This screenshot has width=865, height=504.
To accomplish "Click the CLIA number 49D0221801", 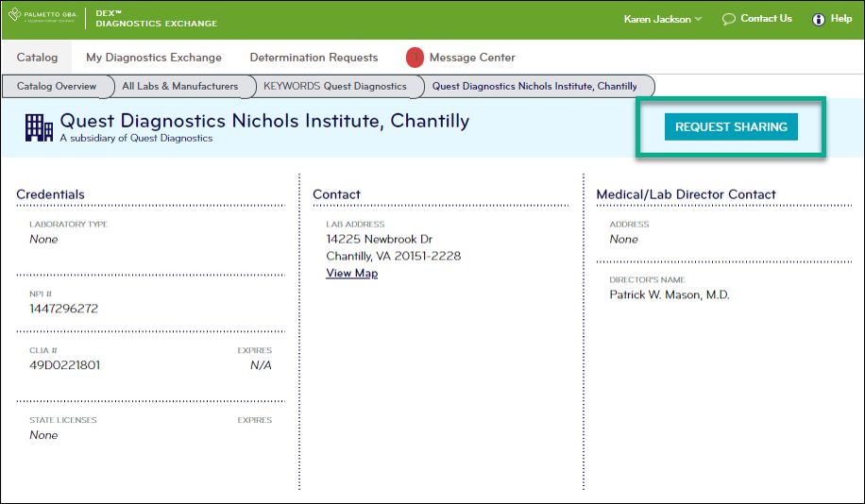I will tap(65, 365).
